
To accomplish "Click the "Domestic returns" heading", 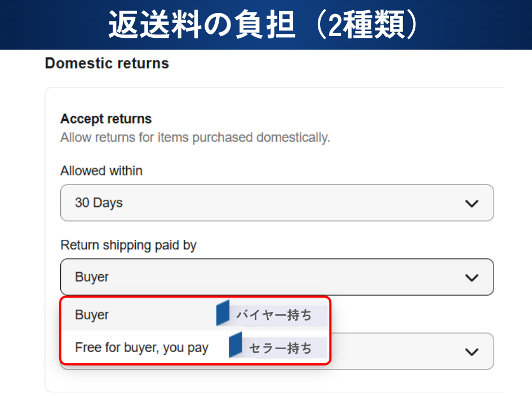I will click(107, 63).
